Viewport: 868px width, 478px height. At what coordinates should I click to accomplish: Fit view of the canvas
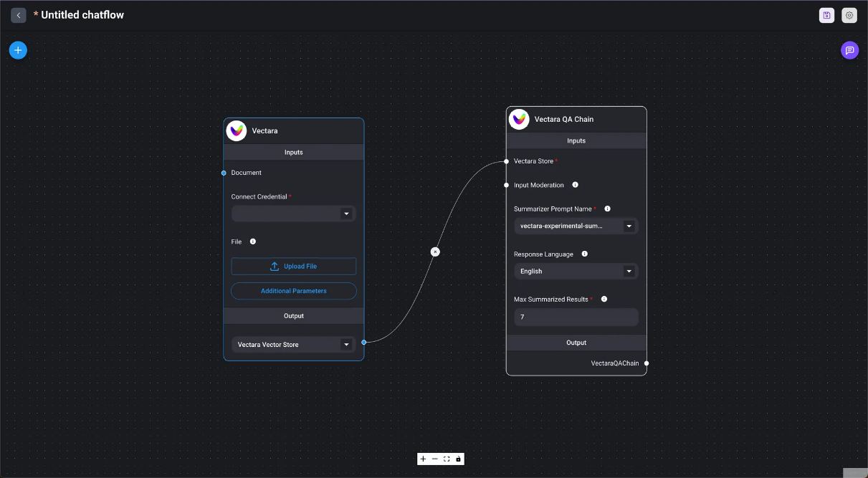coord(447,459)
